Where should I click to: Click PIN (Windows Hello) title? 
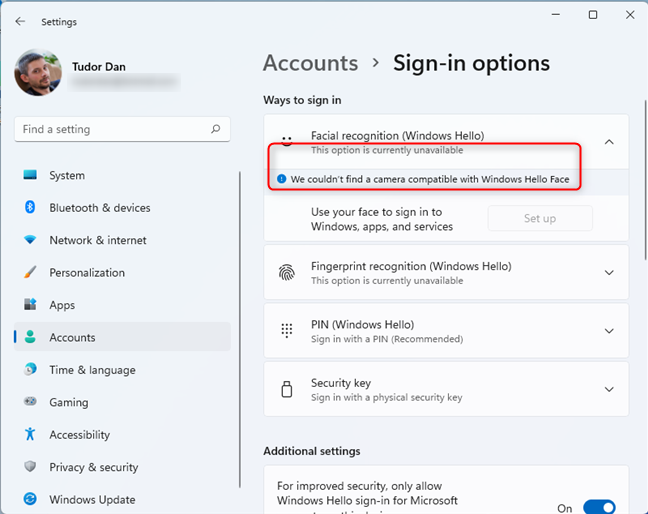[362, 324]
